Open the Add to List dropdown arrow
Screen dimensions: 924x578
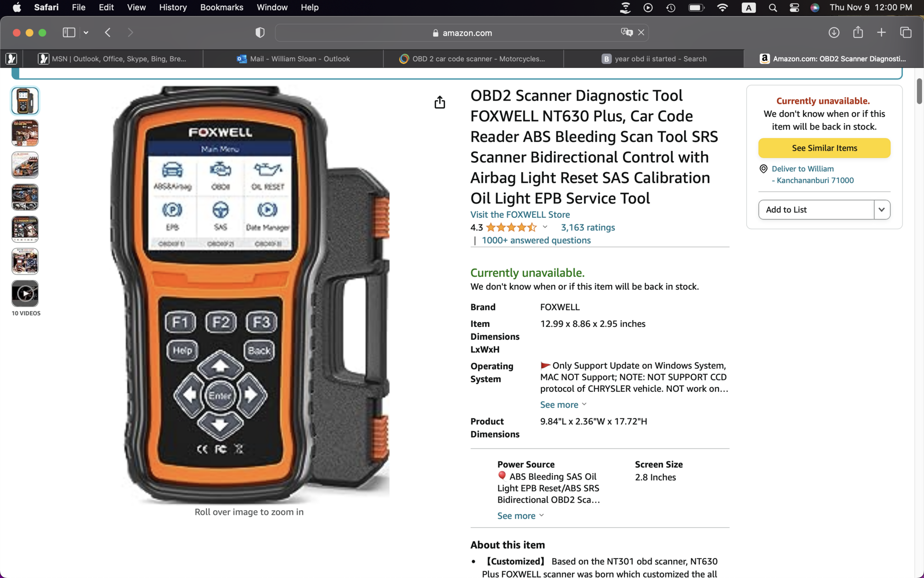point(882,210)
